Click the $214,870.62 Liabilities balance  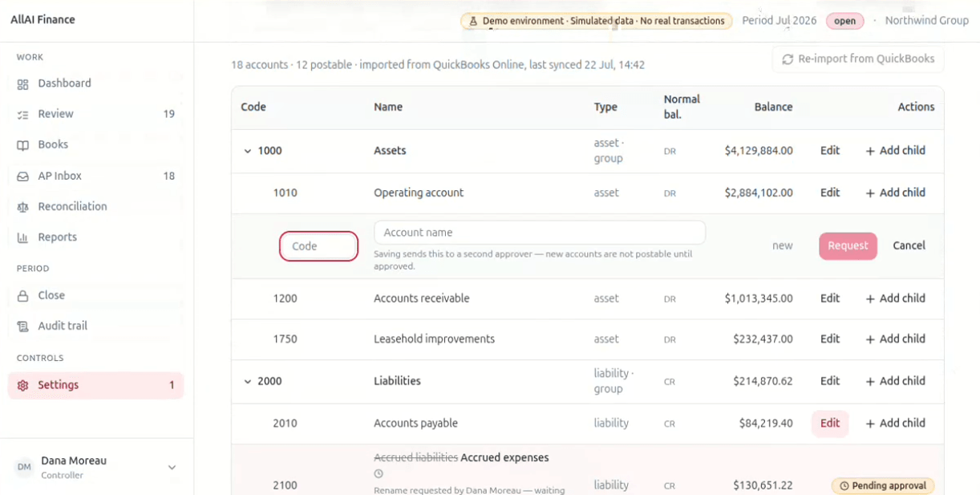click(763, 381)
